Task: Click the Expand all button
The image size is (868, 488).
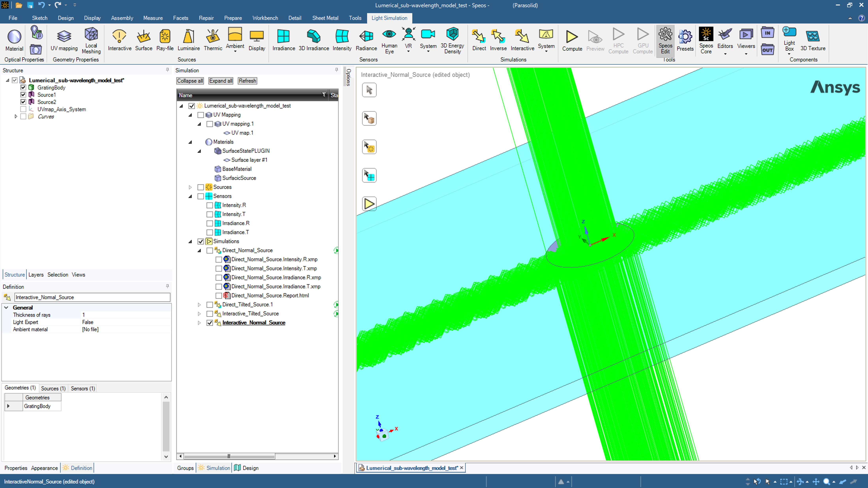Action: (x=221, y=81)
